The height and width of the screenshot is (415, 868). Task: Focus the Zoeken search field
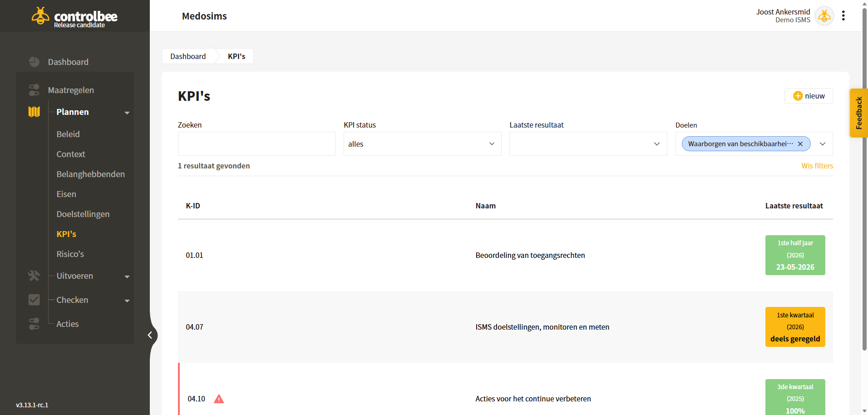point(256,144)
